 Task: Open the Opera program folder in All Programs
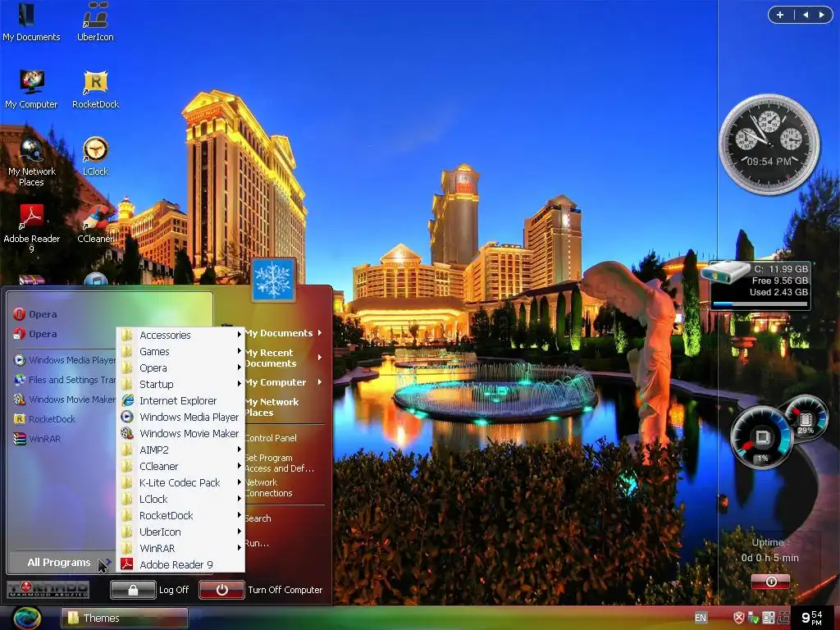point(180,368)
